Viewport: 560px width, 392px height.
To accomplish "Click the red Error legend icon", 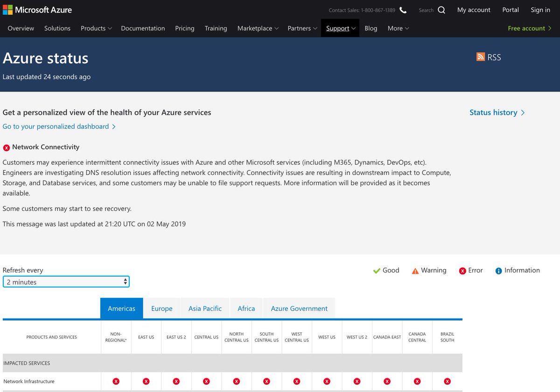I will tap(462, 271).
